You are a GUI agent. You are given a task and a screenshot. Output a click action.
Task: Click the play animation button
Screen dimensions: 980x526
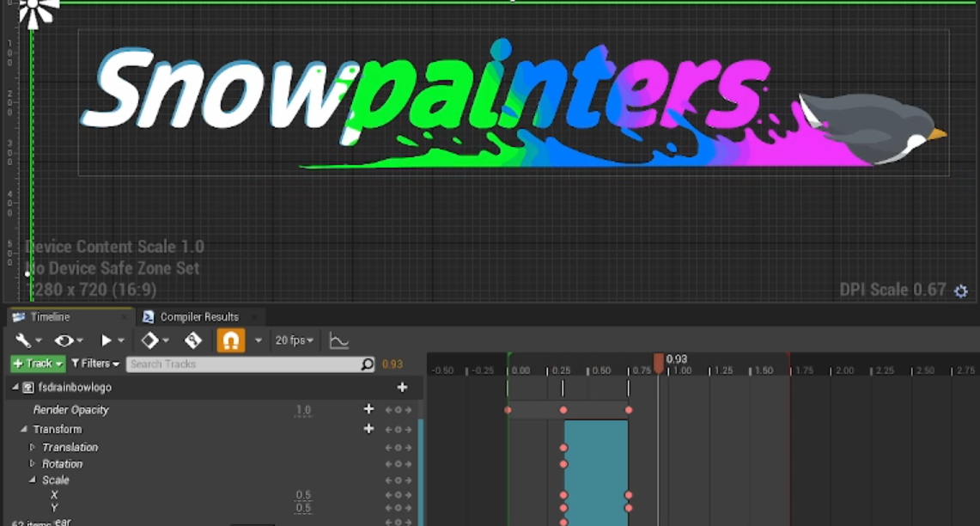click(x=107, y=341)
